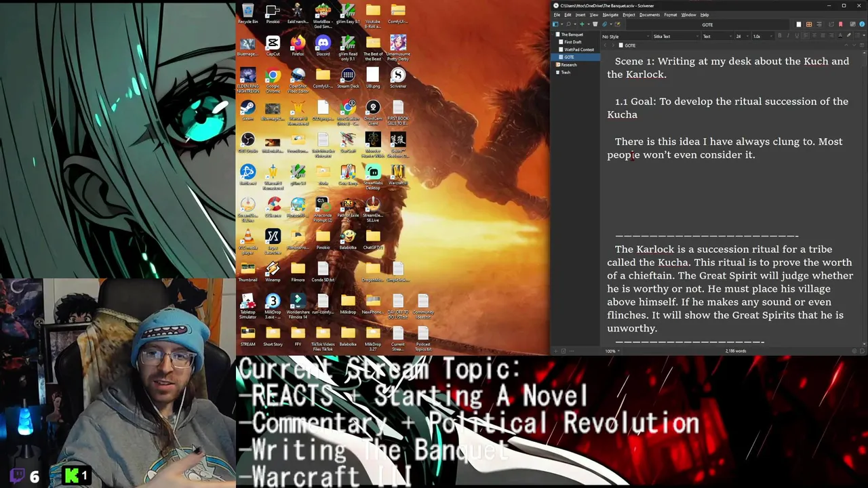Toggle Bold formatting in the format bar
Viewport: 868px width, 488px height.
780,36
